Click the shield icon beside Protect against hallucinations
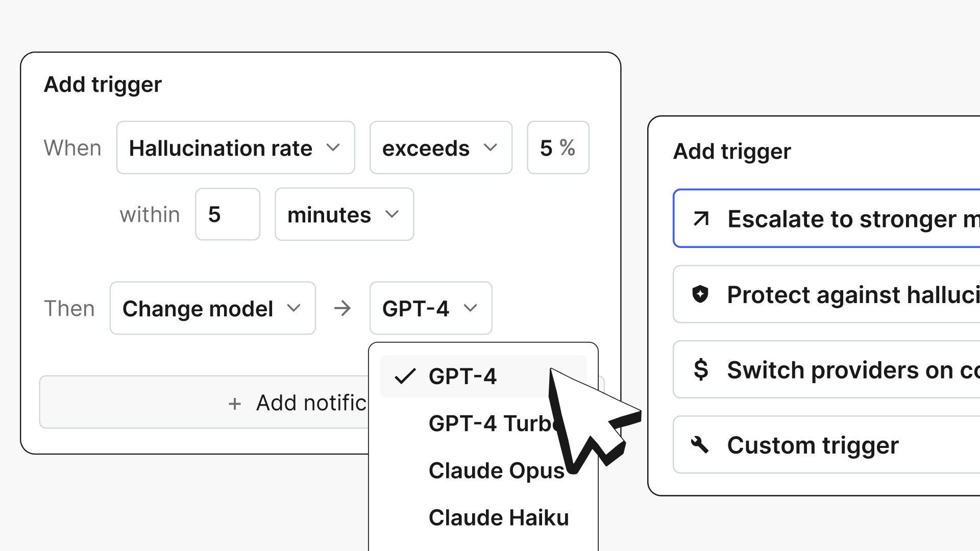Image resolution: width=980 pixels, height=551 pixels. [700, 294]
